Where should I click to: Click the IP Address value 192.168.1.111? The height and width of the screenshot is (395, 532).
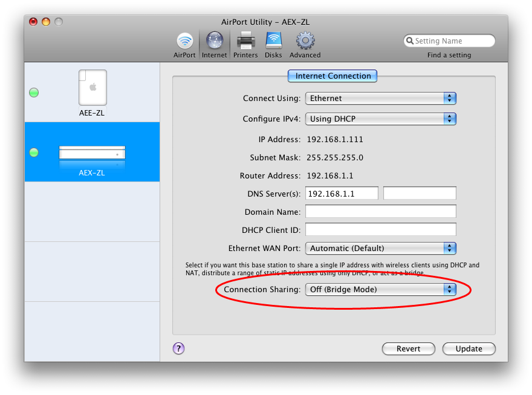coord(335,140)
